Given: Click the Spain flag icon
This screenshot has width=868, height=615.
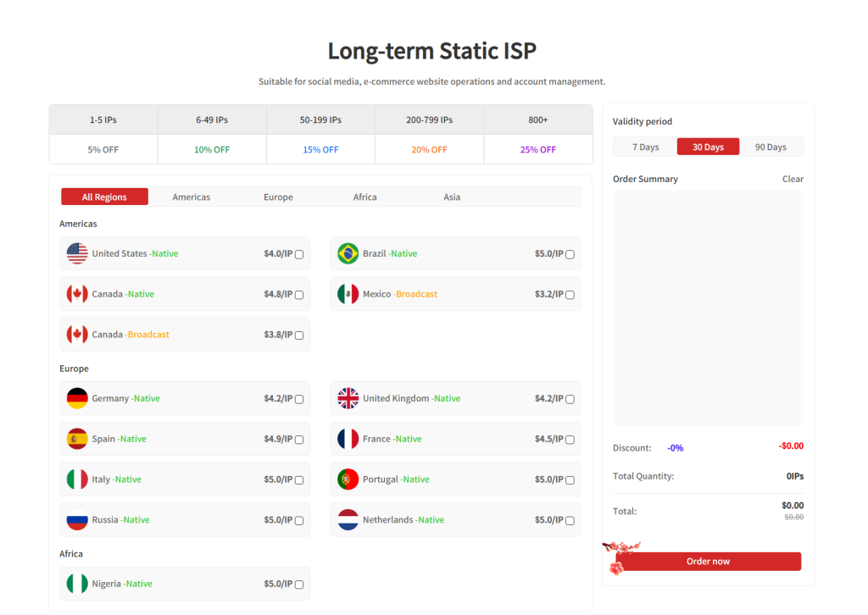Looking at the screenshot, I should point(77,439).
